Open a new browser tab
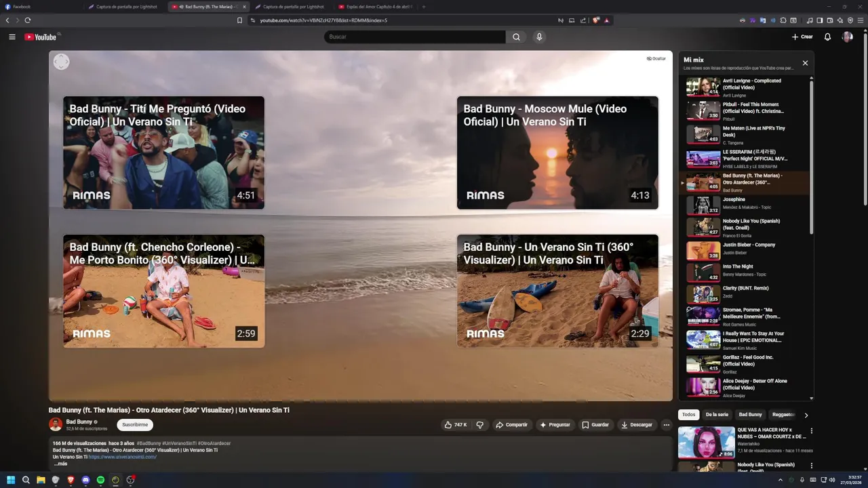868x488 pixels. tap(424, 7)
